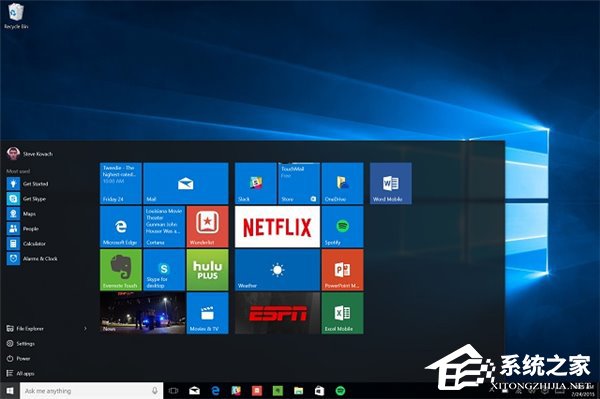Launch Calculator from Most used list
The image size is (600, 399).
point(26,244)
